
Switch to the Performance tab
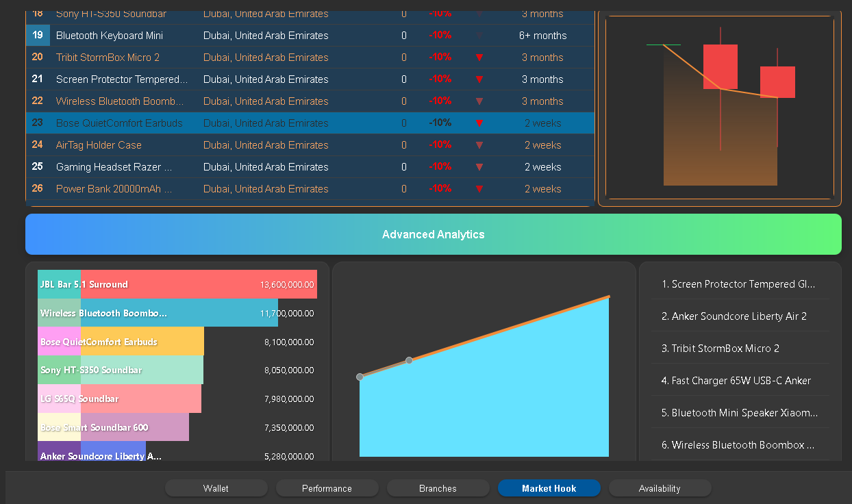(x=327, y=488)
